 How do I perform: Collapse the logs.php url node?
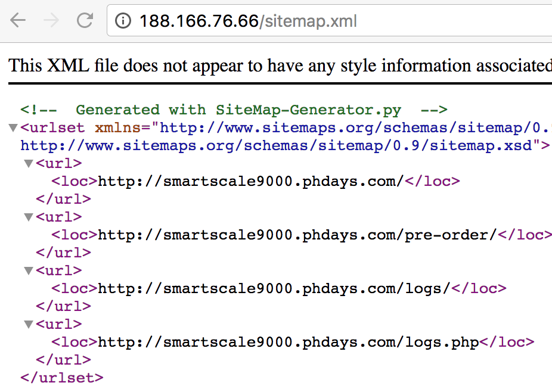click(x=28, y=324)
